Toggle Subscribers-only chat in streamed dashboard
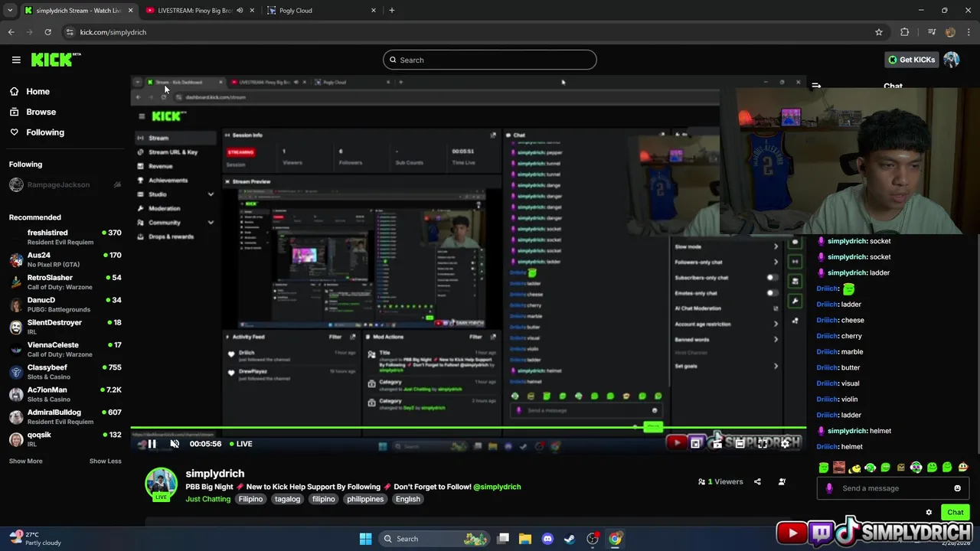 (x=772, y=278)
